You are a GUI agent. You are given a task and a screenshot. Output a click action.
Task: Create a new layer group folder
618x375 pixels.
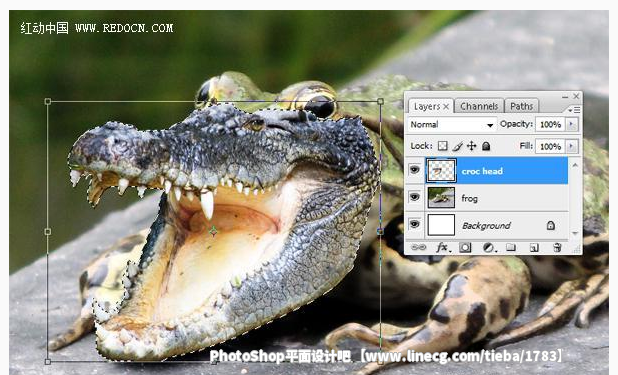click(x=511, y=247)
